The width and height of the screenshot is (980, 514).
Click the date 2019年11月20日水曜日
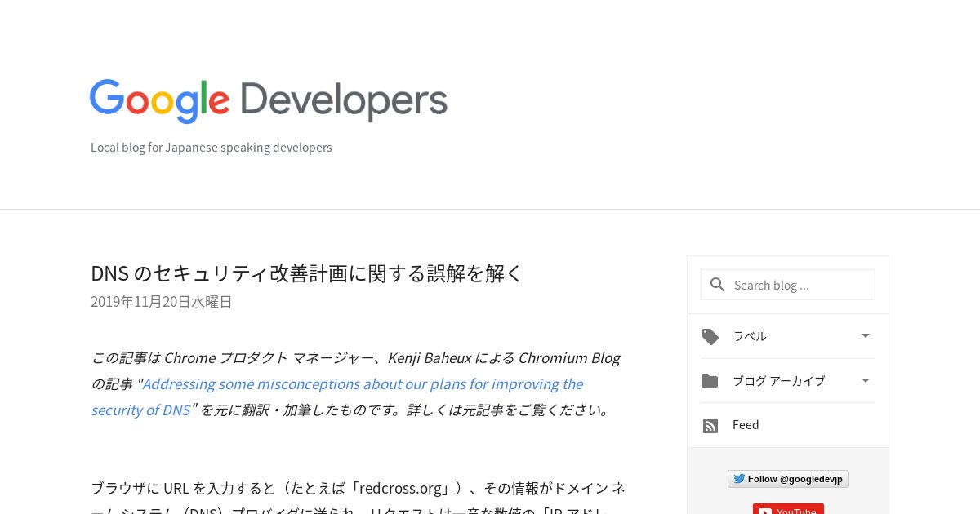(x=162, y=302)
